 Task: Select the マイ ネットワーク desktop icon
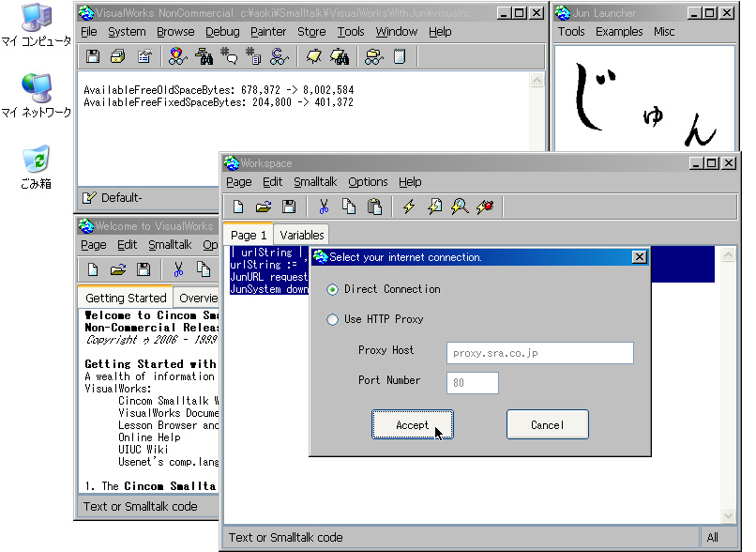click(x=37, y=96)
